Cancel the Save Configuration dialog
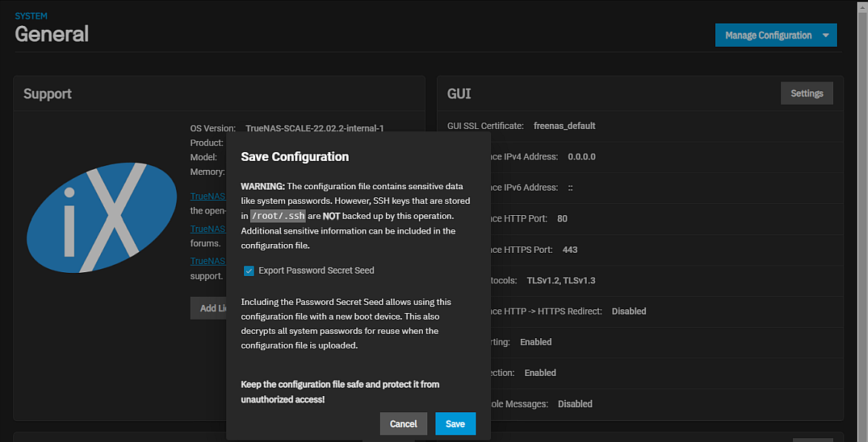Image resolution: width=868 pixels, height=442 pixels. pyautogui.click(x=403, y=423)
